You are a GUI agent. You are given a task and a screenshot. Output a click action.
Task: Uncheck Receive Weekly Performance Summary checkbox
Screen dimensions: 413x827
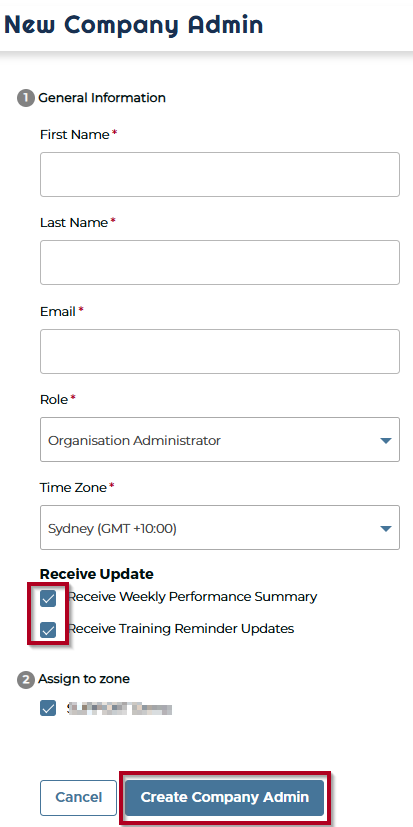(x=48, y=599)
